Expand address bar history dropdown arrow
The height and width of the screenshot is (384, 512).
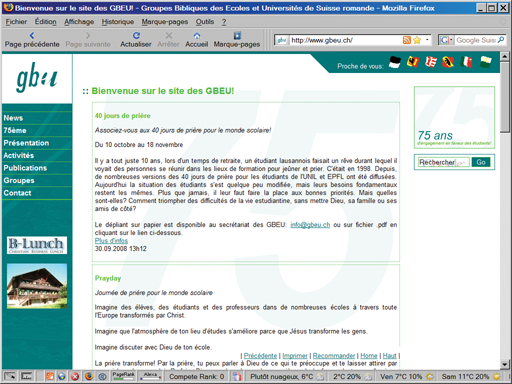pyautogui.click(x=427, y=40)
